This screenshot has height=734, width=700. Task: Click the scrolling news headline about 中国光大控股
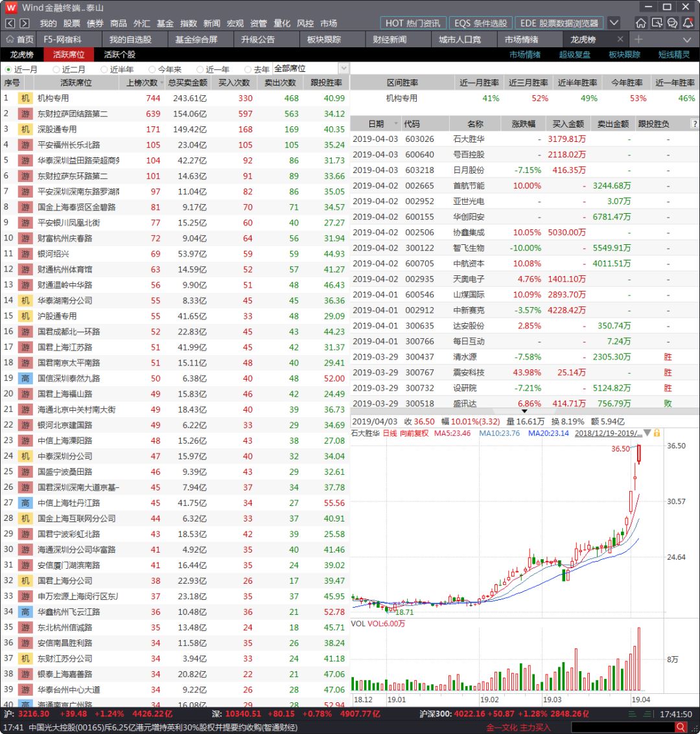[163, 728]
